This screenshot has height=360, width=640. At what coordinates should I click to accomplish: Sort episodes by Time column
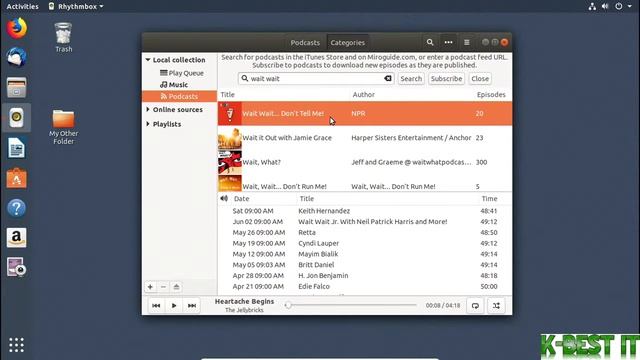[489, 199]
